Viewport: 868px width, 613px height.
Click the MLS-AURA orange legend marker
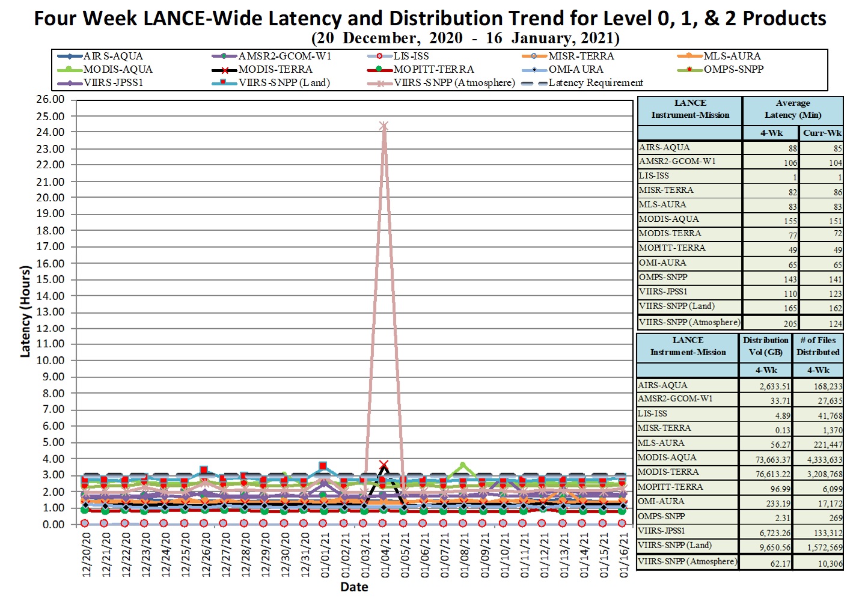[690, 56]
